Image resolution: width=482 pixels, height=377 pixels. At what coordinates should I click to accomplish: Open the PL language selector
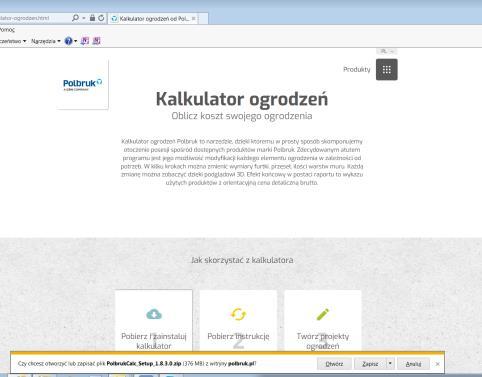(387, 51)
